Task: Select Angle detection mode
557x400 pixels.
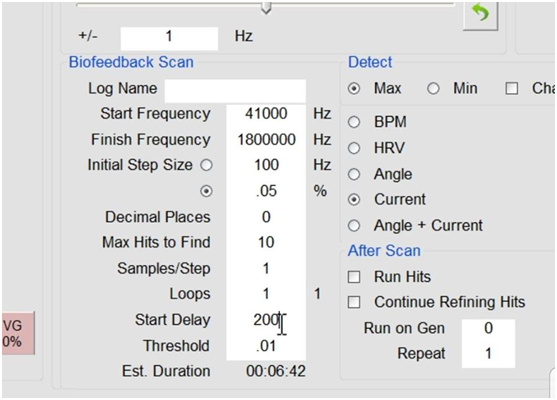Action: click(x=354, y=174)
